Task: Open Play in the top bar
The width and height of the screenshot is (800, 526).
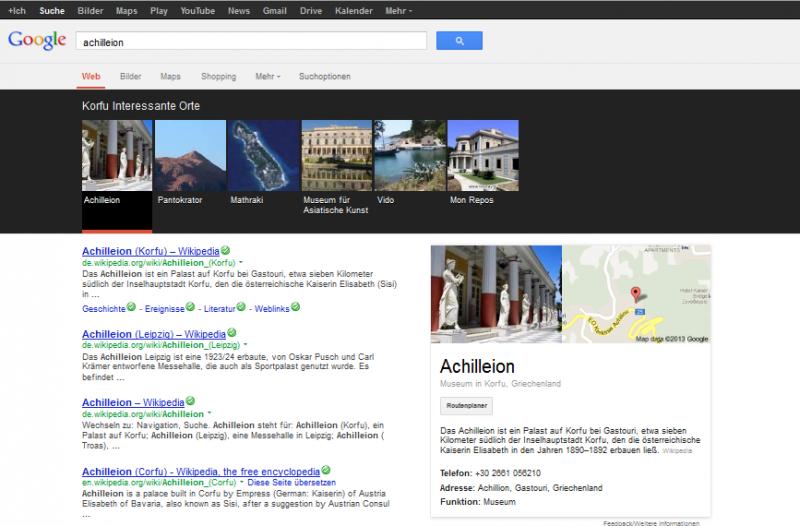Action: [x=159, y=11]
